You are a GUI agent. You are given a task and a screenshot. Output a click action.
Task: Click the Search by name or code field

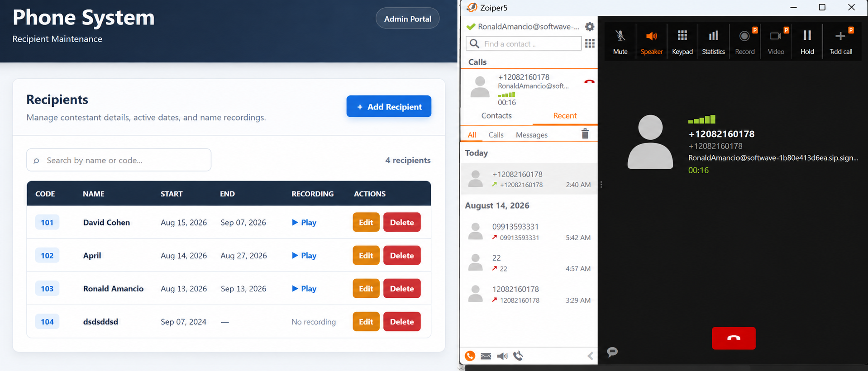click(119, 160)
